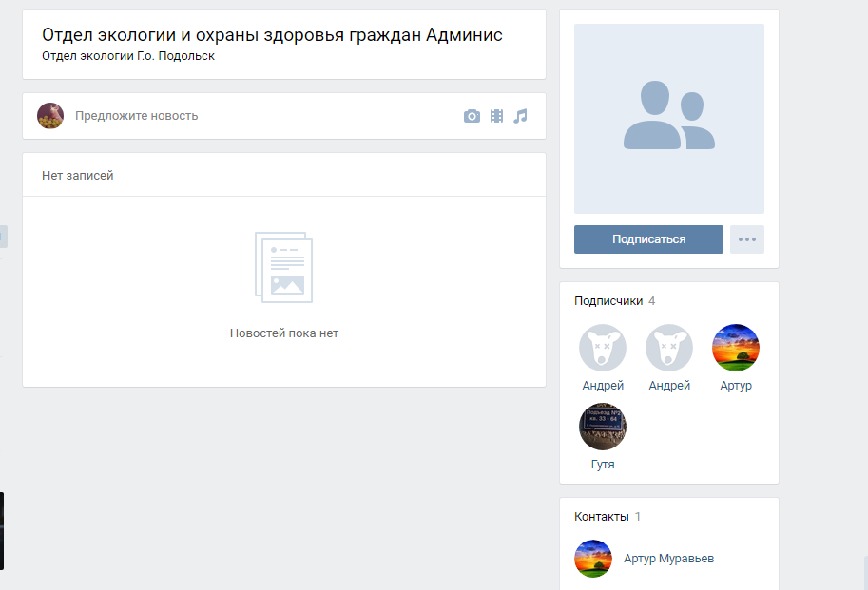Click the name Артур under subscribers
868x590 pixels.
[x=736, y=386]
